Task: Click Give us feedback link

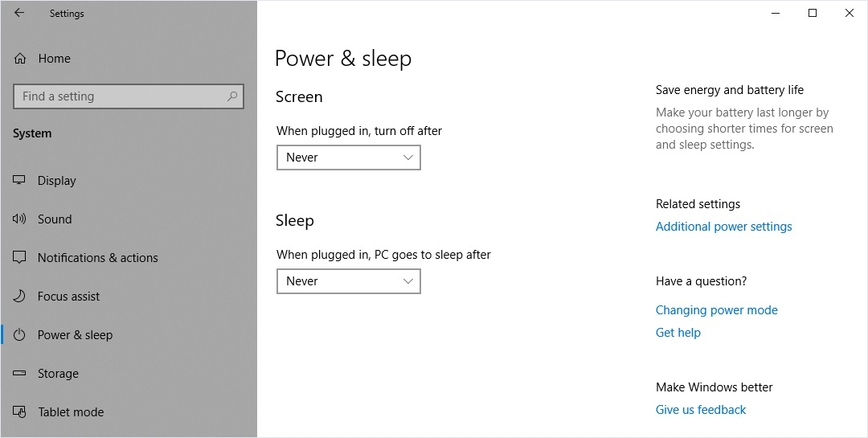Action: (701, 410)
